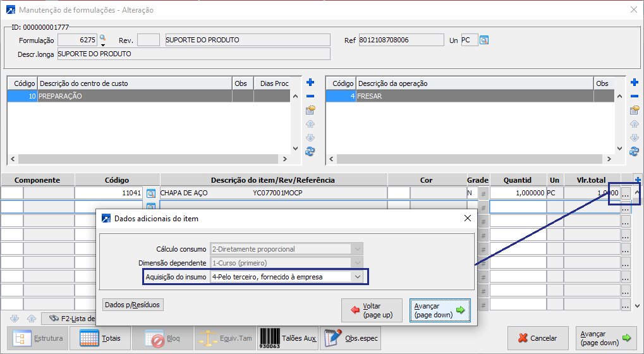
Task: Move the component row up with the bottom-left arrow
Action: click(x=31, y=319)
